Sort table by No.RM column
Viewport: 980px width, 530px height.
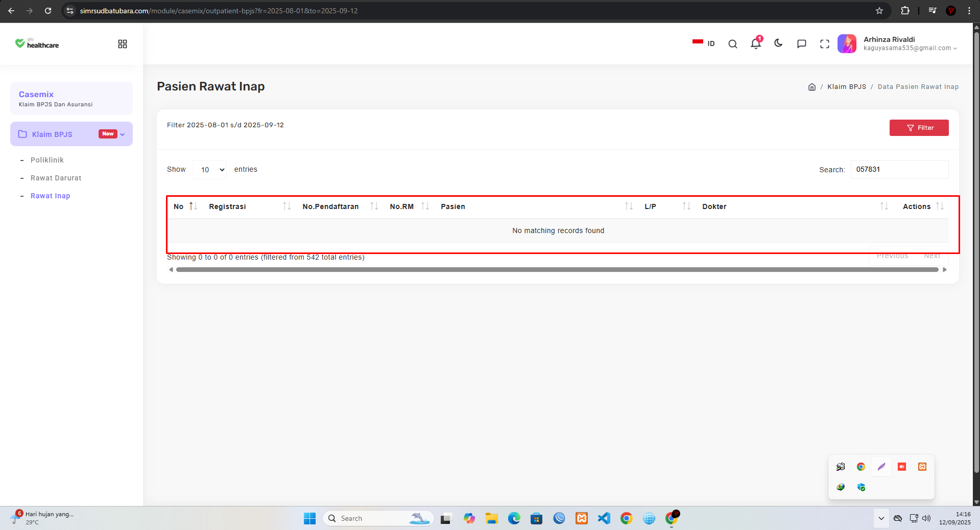409,206
